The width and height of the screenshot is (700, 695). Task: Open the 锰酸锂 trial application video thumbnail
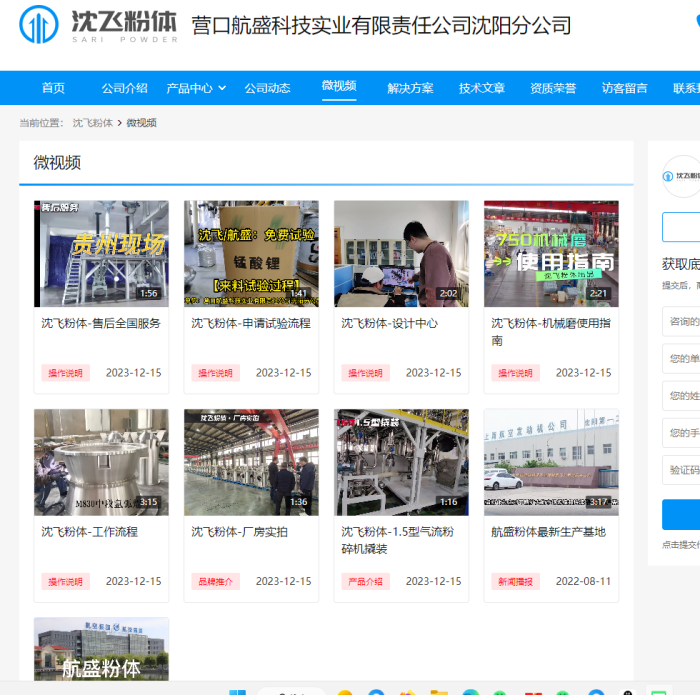251,253
